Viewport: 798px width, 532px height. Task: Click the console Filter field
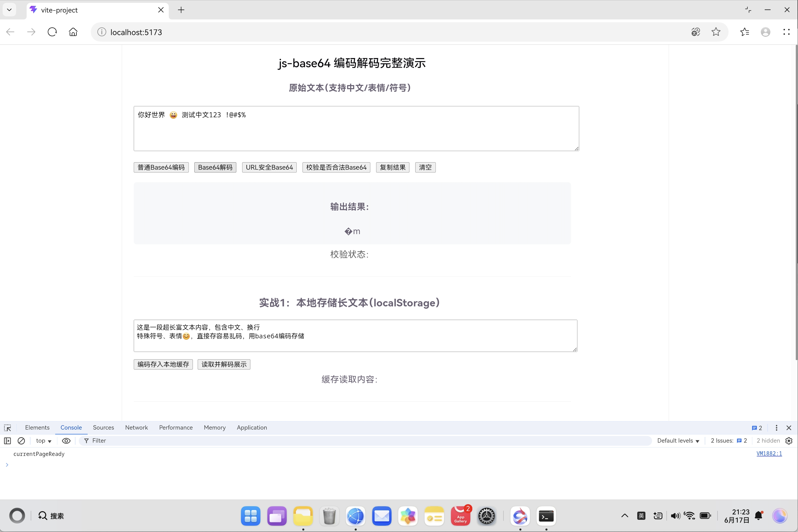coord(365,441)
